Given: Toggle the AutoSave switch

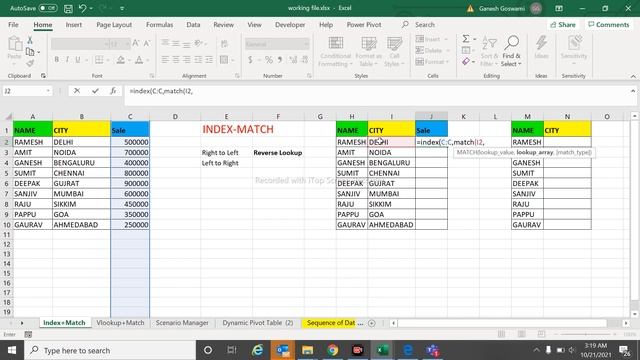Looking at the screenshot, I should pyautogui.click(x=48, y=8).
